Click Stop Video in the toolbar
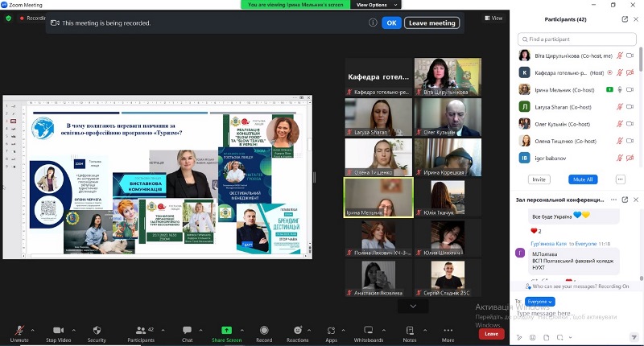Image resolution: width=644 pixels, height=346 pixels. tap(58, 334)
